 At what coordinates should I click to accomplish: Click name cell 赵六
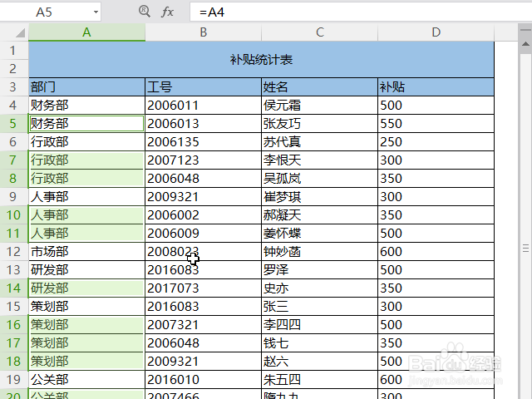tap(319, 362)
